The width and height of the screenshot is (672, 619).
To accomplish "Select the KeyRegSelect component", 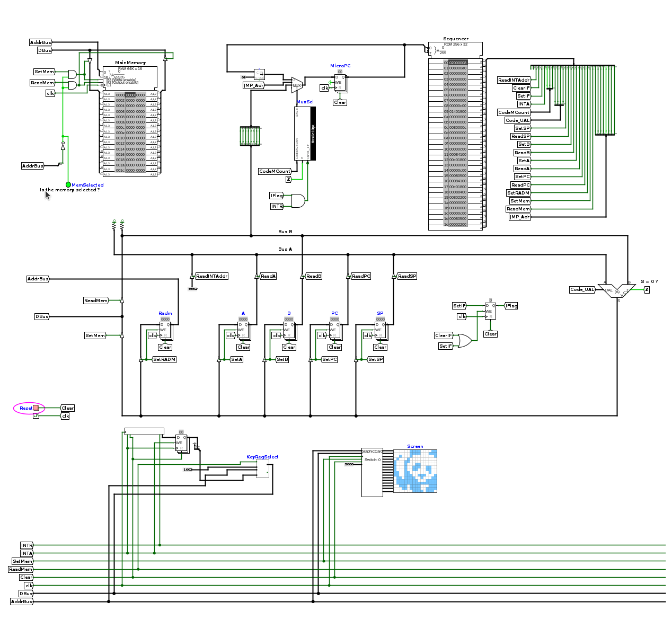I will click(x=262, y=468).
